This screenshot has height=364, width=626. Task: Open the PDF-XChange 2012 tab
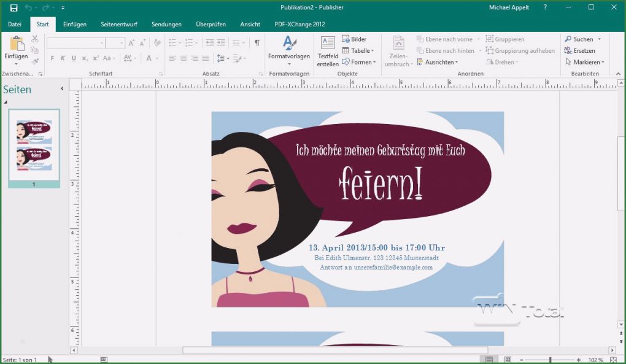[299, 24]
